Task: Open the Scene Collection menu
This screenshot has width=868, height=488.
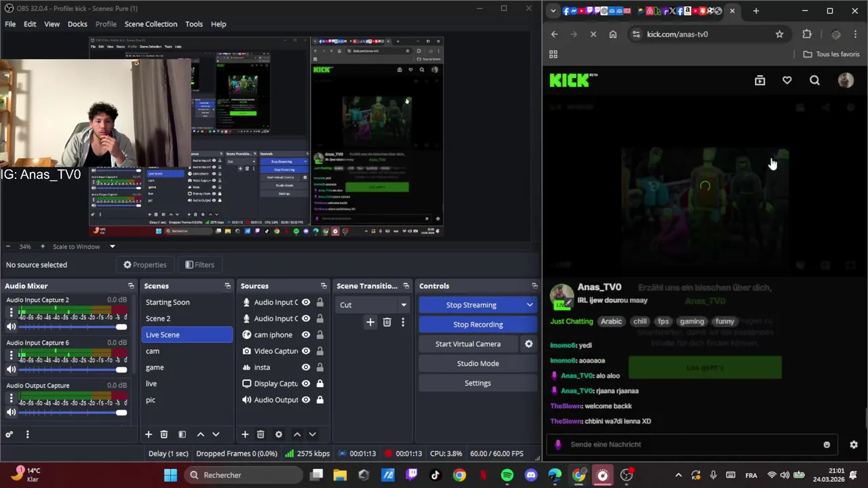Action: click(x=151, y=24)
